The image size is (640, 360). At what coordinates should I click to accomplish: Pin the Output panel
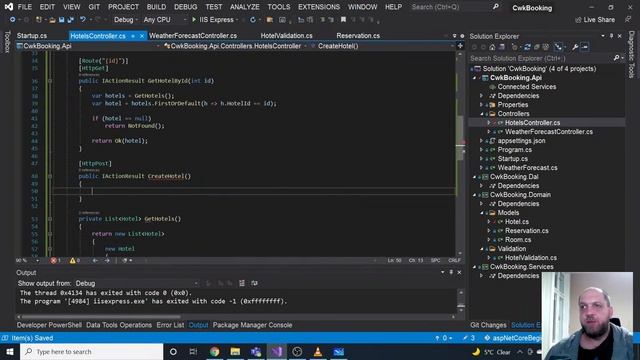pos(451,272)
